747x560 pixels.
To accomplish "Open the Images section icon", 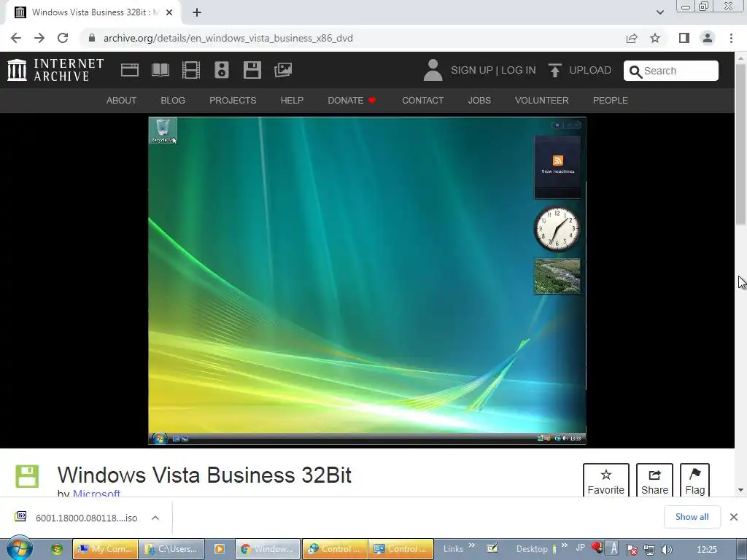I will (x=283, y=70).
